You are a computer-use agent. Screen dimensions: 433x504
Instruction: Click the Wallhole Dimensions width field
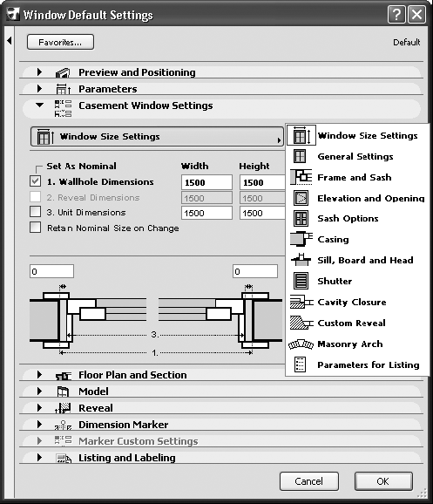coord(206,182)
